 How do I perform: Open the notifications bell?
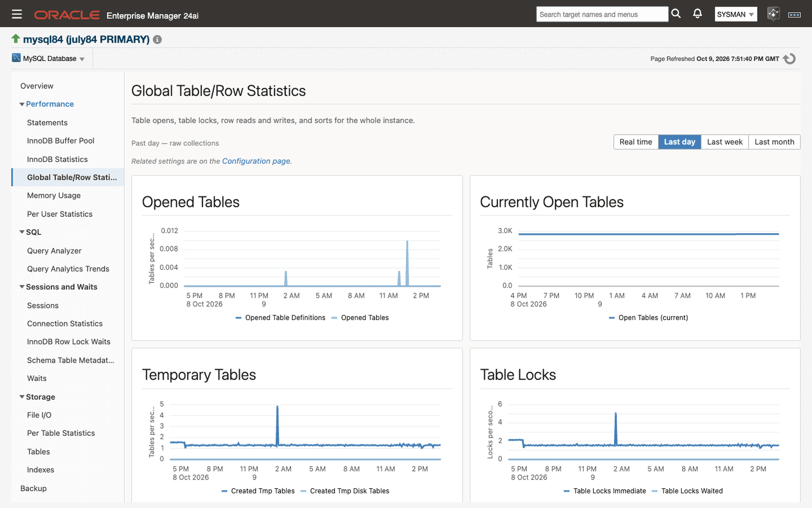tap(697, 14)
